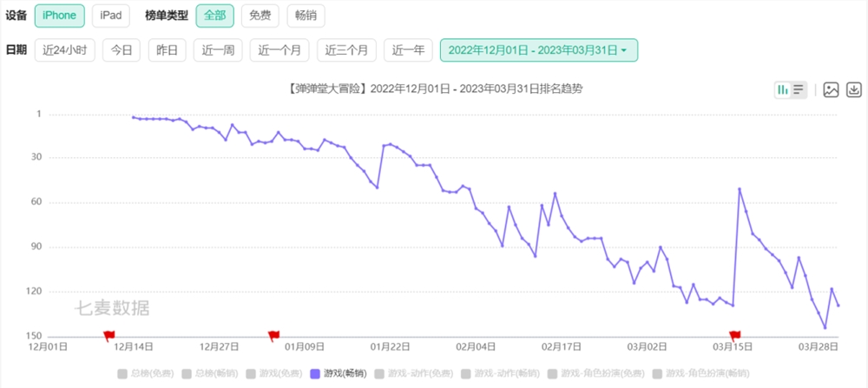Toggle 游戏(免费) legend series
Screen dimensions: 868x388
(274, 373)
